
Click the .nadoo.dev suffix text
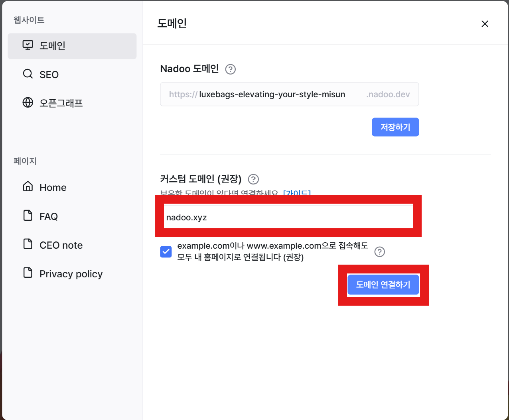click(388, 94)
